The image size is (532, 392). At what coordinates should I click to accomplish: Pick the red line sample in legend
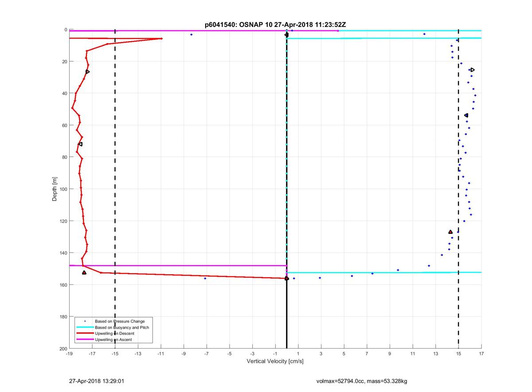(x=85, y=334)
